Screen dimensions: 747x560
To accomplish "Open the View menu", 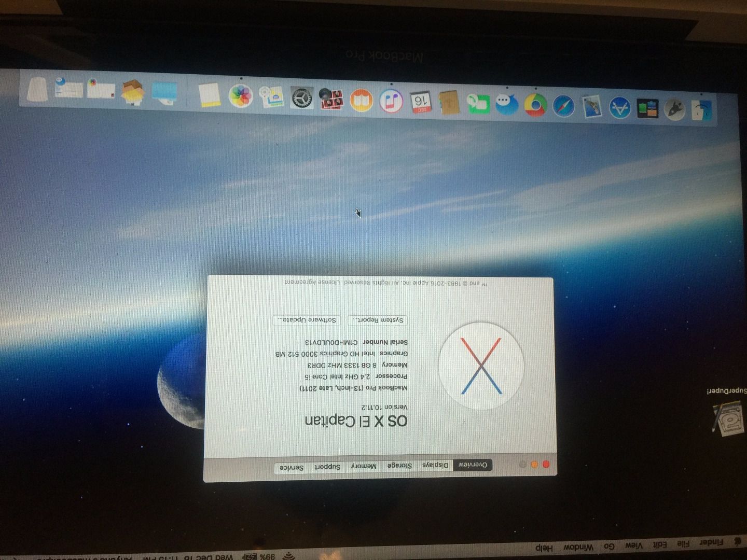I will click(x=633, y=545).
